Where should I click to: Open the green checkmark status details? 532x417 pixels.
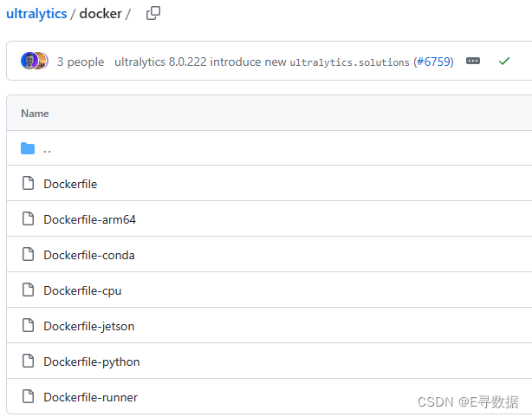[x=504, y=62]
